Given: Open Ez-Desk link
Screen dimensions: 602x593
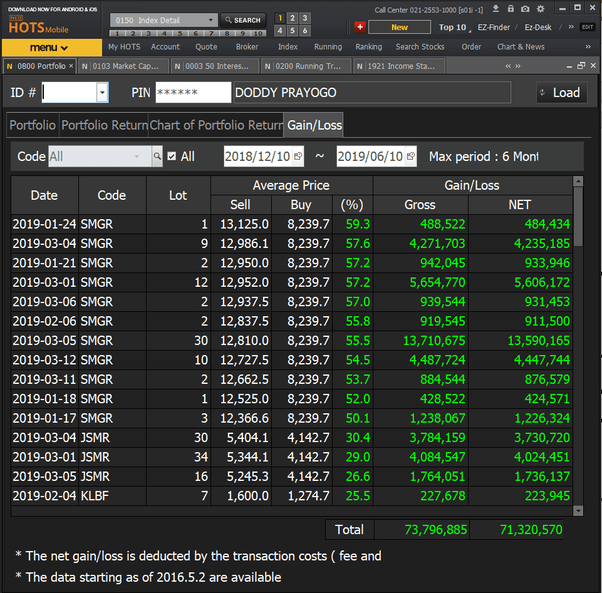Looking at the screenshot, I should click(x=538, y=27).
